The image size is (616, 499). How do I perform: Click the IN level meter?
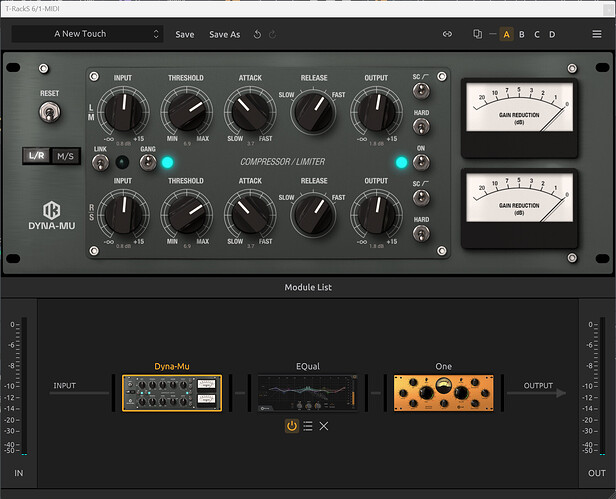point(24,386)
